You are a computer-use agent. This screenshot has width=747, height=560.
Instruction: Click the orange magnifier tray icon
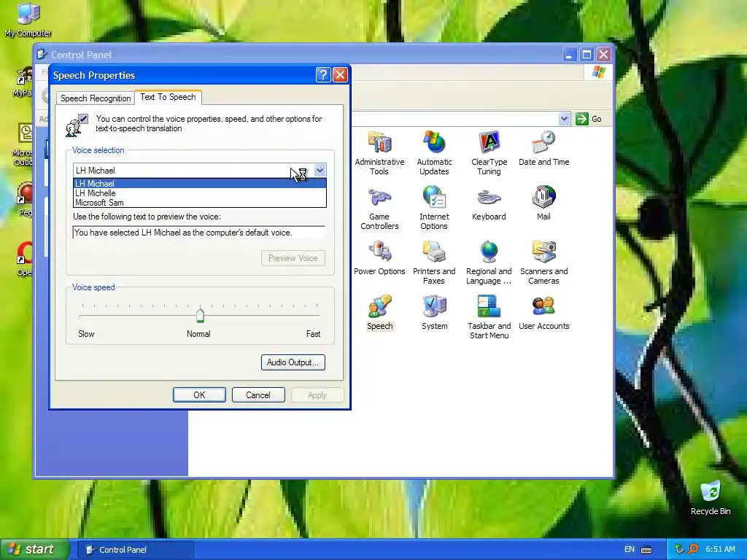point(693,549)
